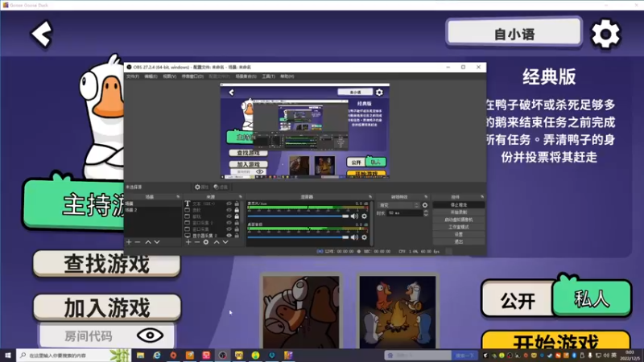
Task: Click the 查找游戏 button
Action: pyautogui.click(x=107, y=264)
